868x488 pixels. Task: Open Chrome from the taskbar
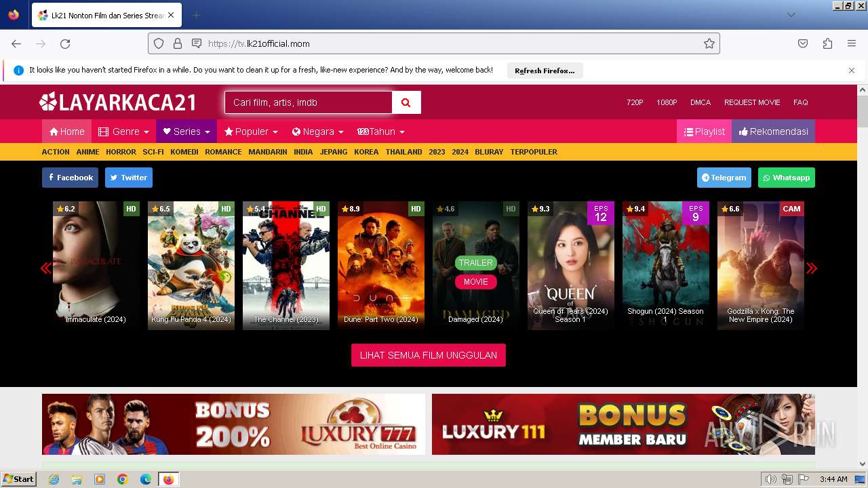[123, 479]
